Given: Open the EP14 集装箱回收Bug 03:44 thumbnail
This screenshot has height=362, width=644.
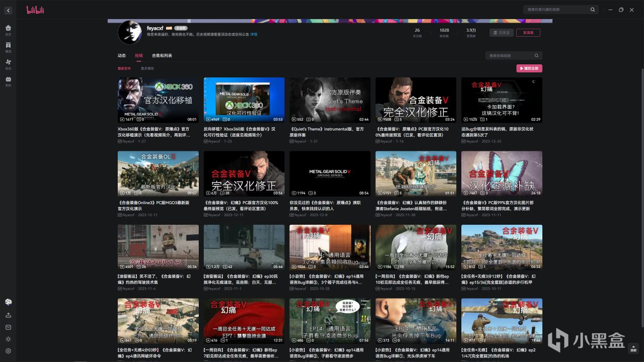Looking at the screenshot, I should tap(330, 247).
